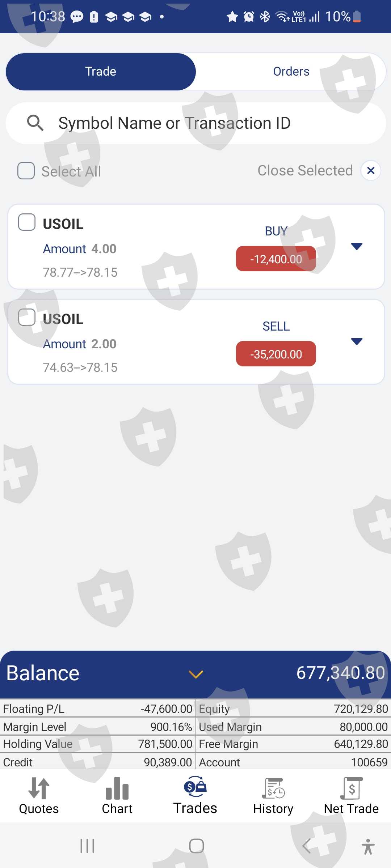Open the Net Trade icon
391x868 pixels.
351,788
